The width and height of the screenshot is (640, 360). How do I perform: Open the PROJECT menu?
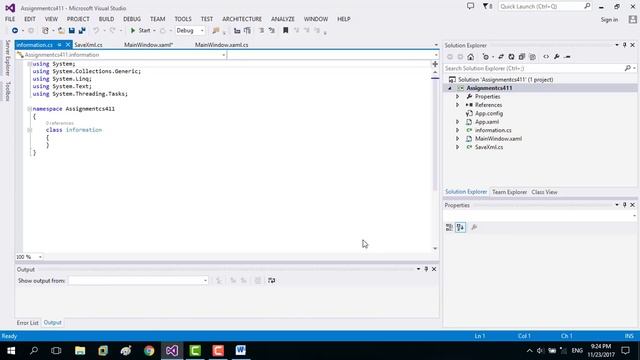[x=78, y=19]
